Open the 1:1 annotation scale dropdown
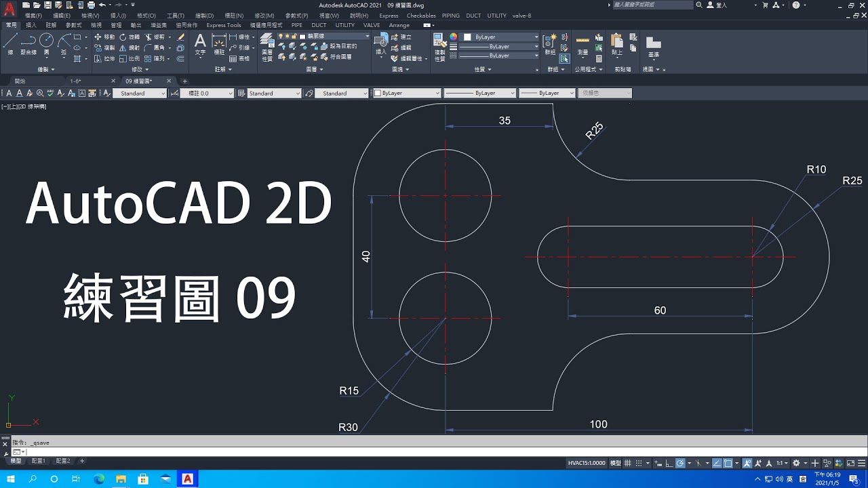Image resolution: width=868 pixels, height=488 pixels. point(781,463)
